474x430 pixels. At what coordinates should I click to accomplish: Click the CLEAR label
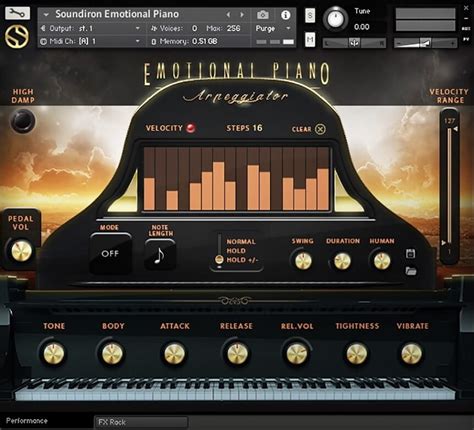coord(301,129)
